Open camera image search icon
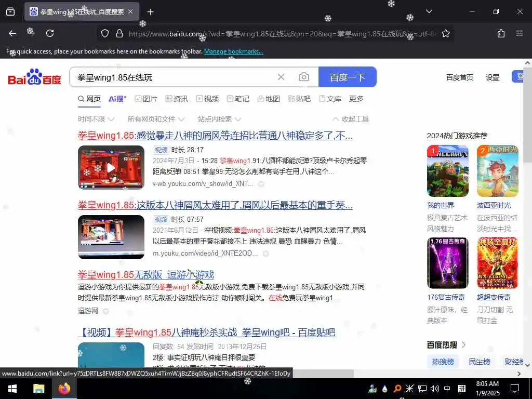The height and width of the screenshot is (399, 532). [303, 77]
